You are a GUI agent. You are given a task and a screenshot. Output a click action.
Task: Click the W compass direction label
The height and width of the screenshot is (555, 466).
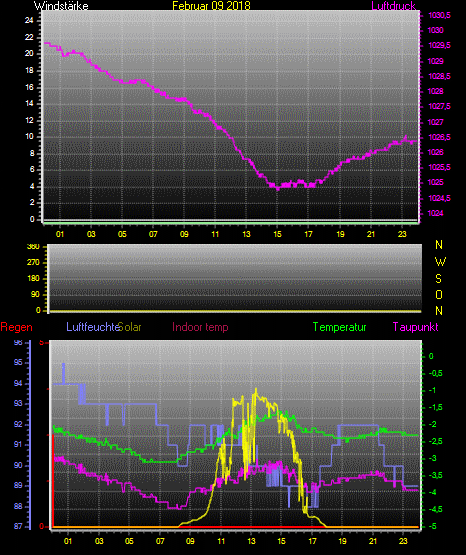(440, 262)
